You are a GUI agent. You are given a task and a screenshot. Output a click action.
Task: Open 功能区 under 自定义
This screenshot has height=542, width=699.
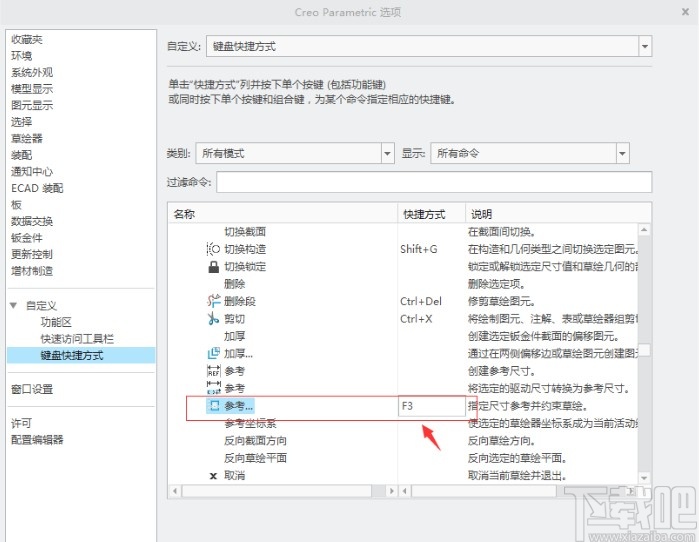[56, 322]
